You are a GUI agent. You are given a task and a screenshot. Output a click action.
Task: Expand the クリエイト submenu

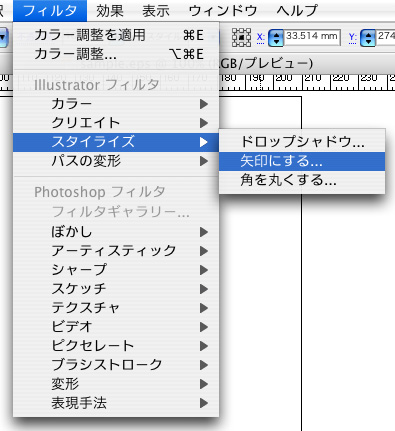116,123
